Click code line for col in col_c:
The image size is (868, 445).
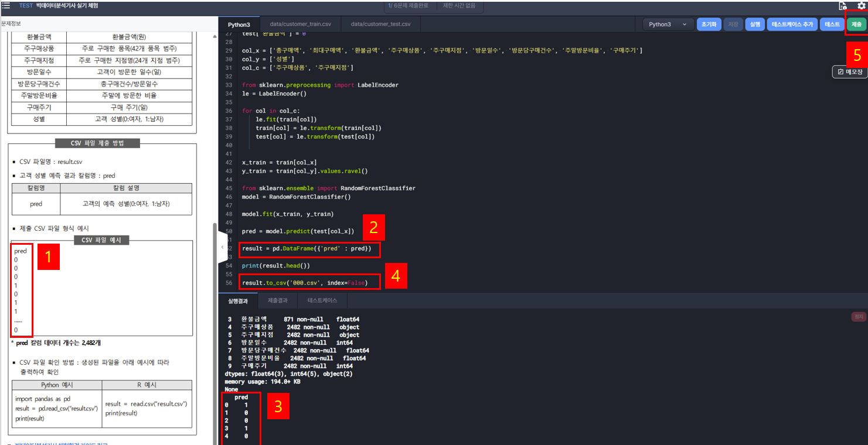pyautogui.click(x=271, y=111)
